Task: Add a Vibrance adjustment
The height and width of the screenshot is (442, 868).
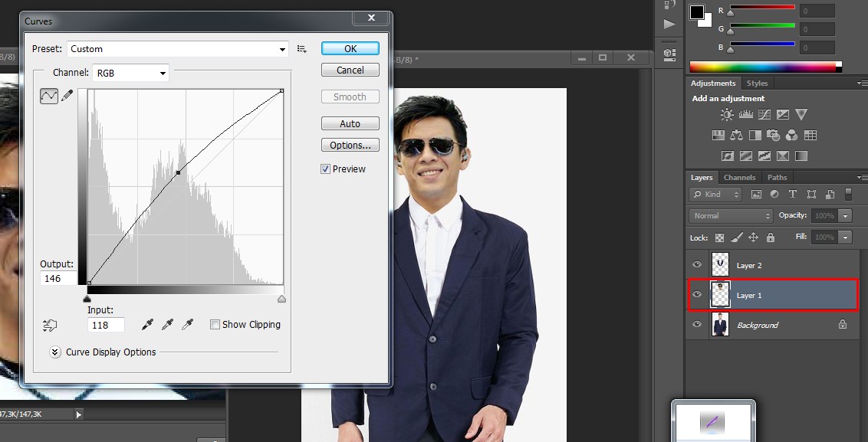Action: 801,115
